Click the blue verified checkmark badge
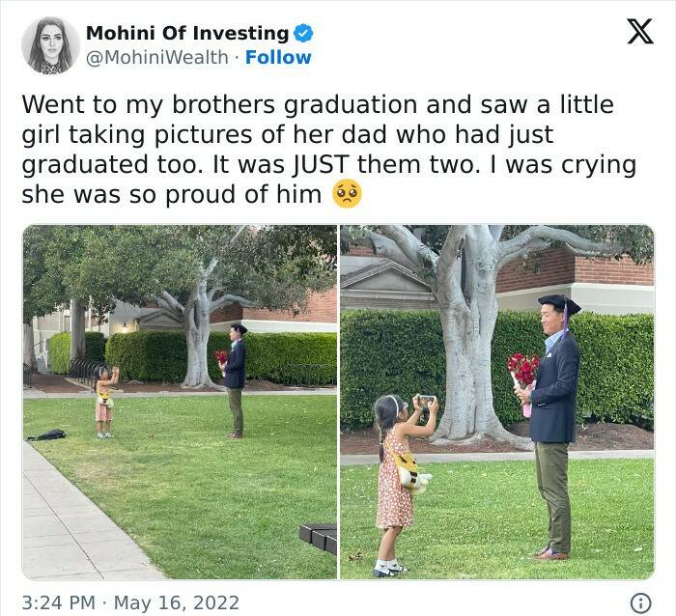The image size is (676, 616). (303, 33)
